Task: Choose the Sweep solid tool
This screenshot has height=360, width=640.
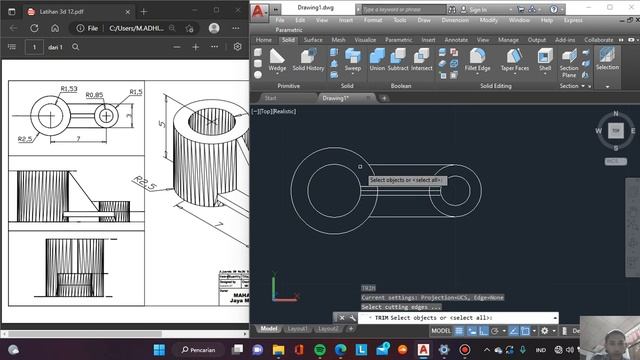Action: coord(353,60)
